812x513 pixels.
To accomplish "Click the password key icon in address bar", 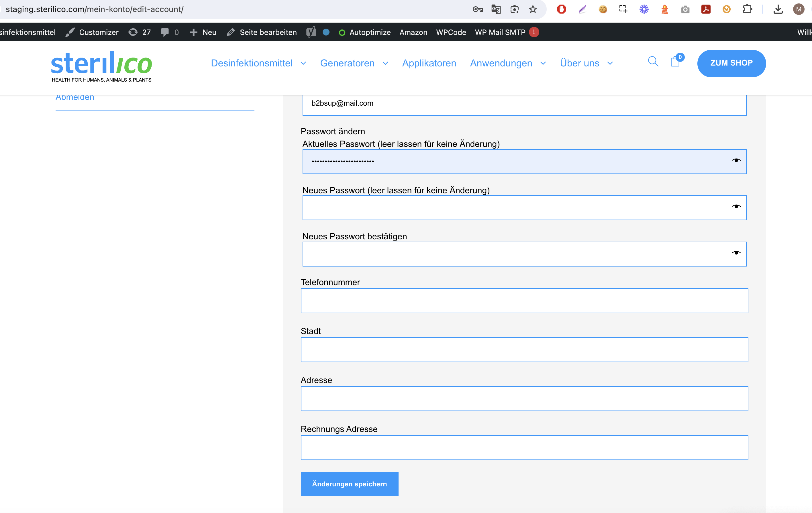I will coord(478,9).
